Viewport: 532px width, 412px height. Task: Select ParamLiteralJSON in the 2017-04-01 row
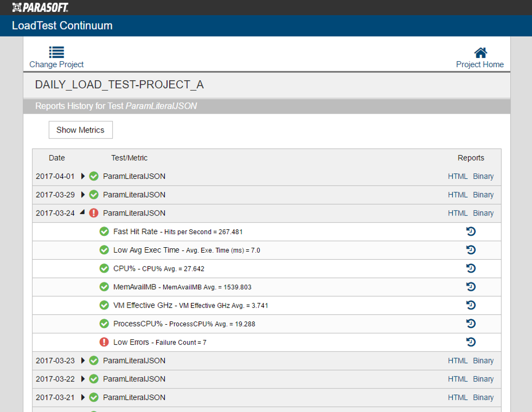tap(134, 176)
